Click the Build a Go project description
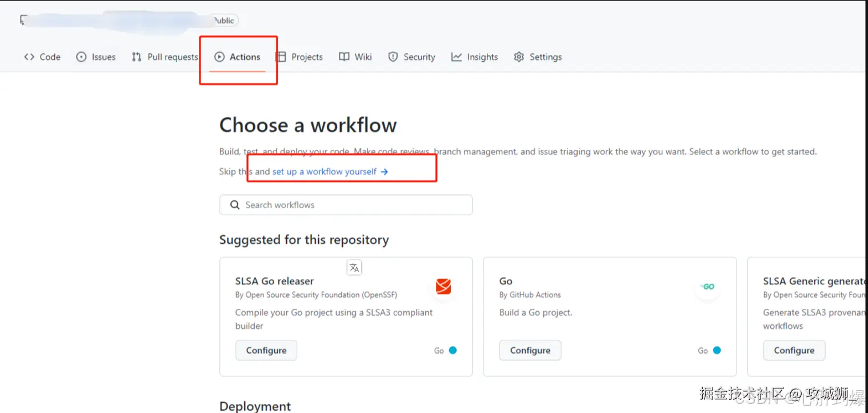The height and width of the screenshot is (413, 868). pos(536,312)
